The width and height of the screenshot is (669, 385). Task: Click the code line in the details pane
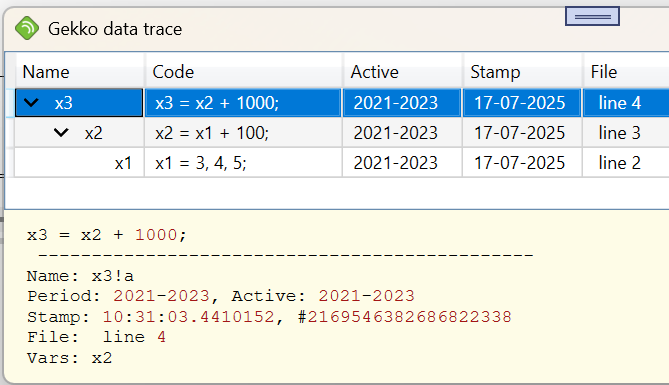(x=107, y=235)
